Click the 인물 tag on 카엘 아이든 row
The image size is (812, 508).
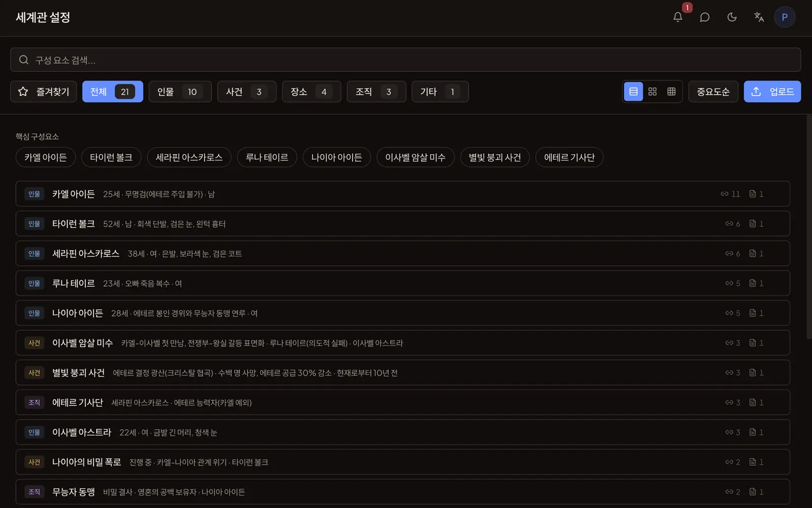click(x=34, y=194)
